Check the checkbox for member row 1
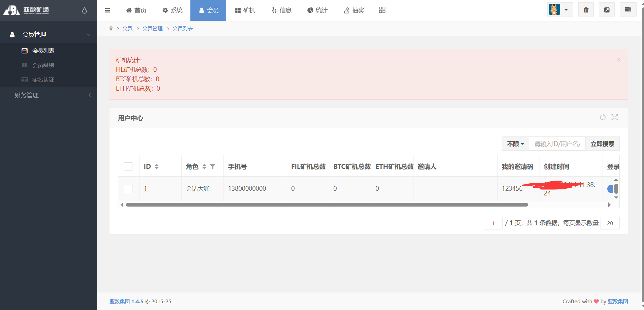 [128, 189]
